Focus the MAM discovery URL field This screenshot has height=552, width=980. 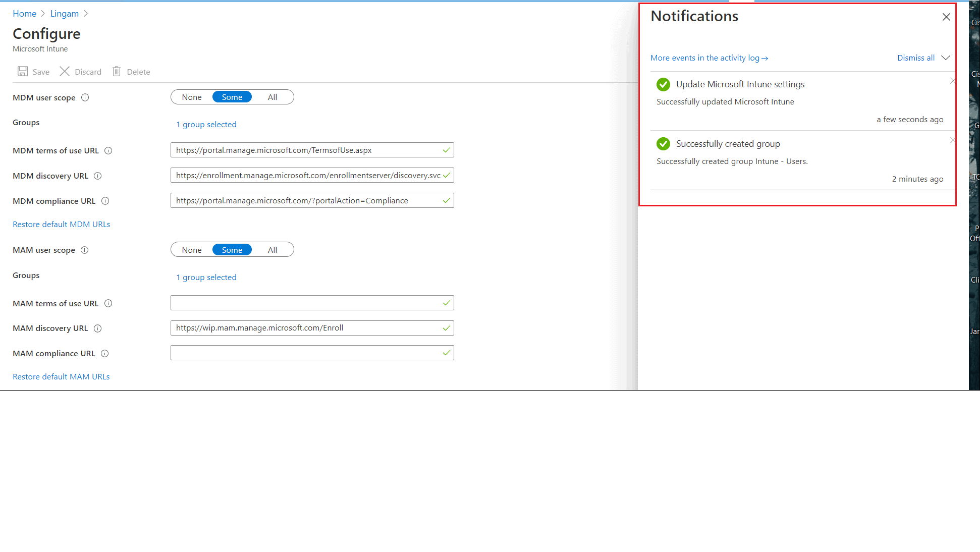[x=312, y=328]
